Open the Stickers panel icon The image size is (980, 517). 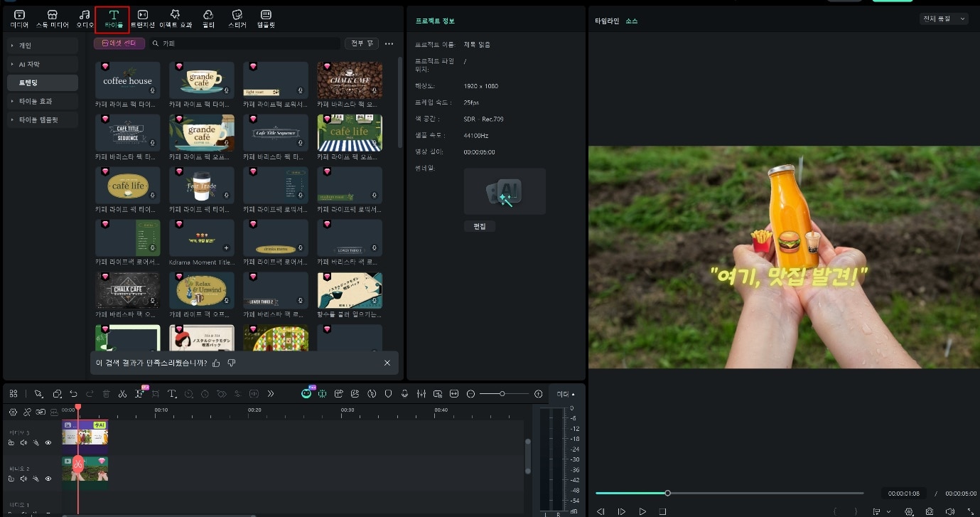(237, 18)
